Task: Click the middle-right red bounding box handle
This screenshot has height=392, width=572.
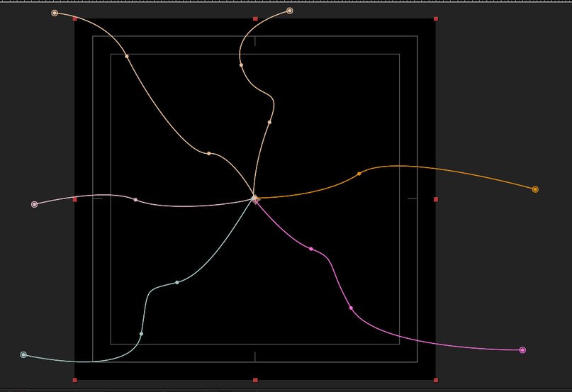Action: (x=436, y=200)
